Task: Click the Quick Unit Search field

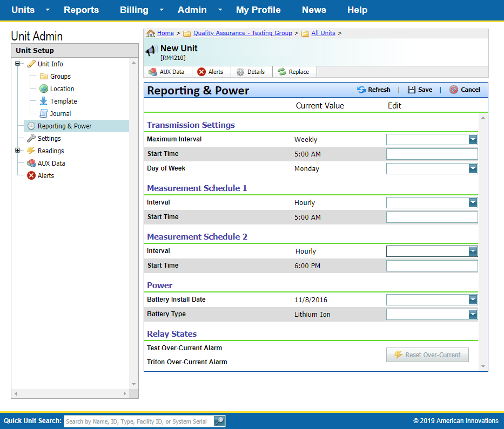Action: pyautogui.click(x=138, y=421)
